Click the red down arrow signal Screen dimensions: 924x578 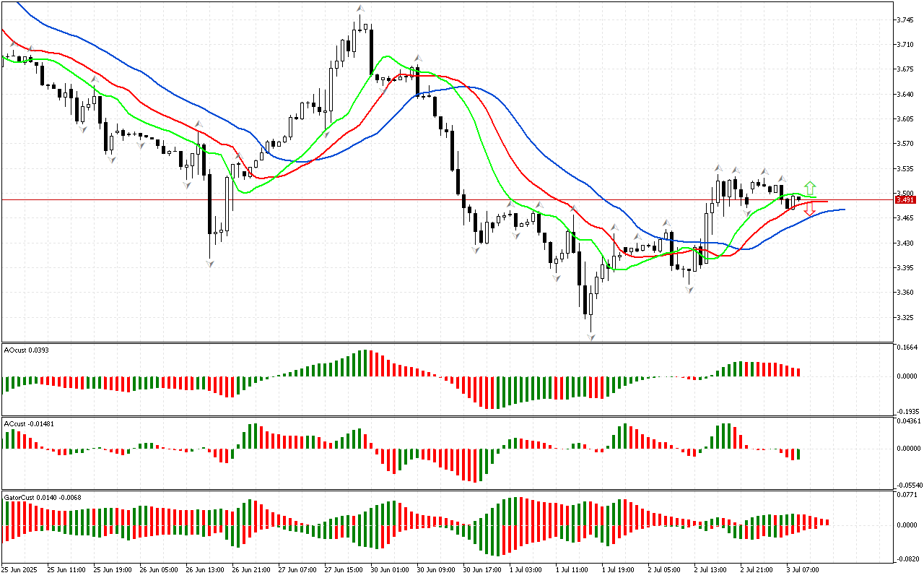point(810,210)
